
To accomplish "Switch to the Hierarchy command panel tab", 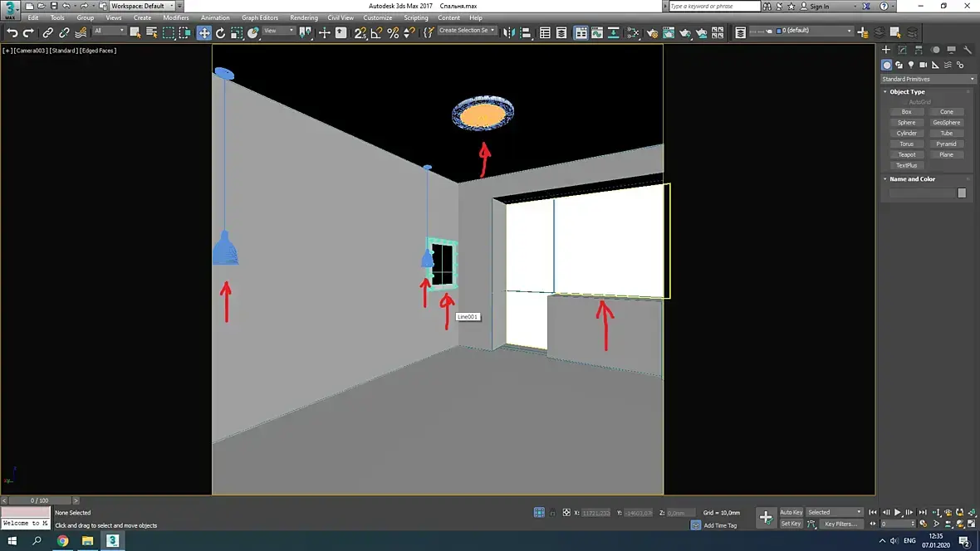I will [918, 50].
